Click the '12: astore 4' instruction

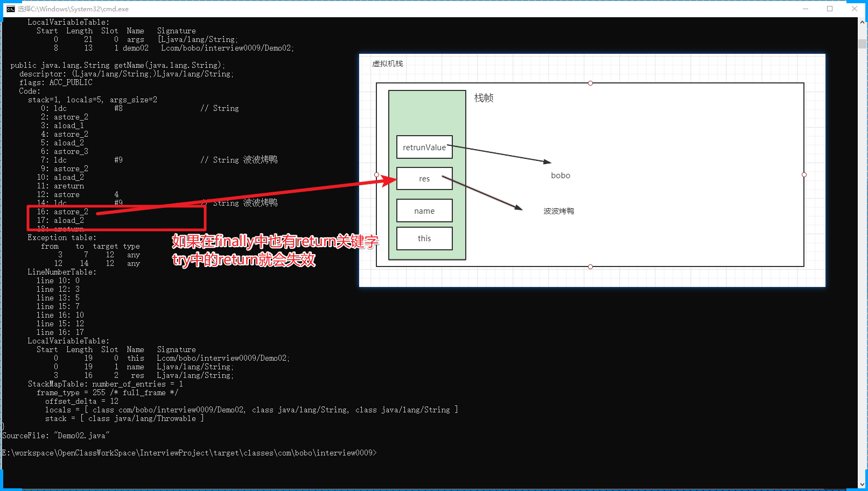coord(78,194)
